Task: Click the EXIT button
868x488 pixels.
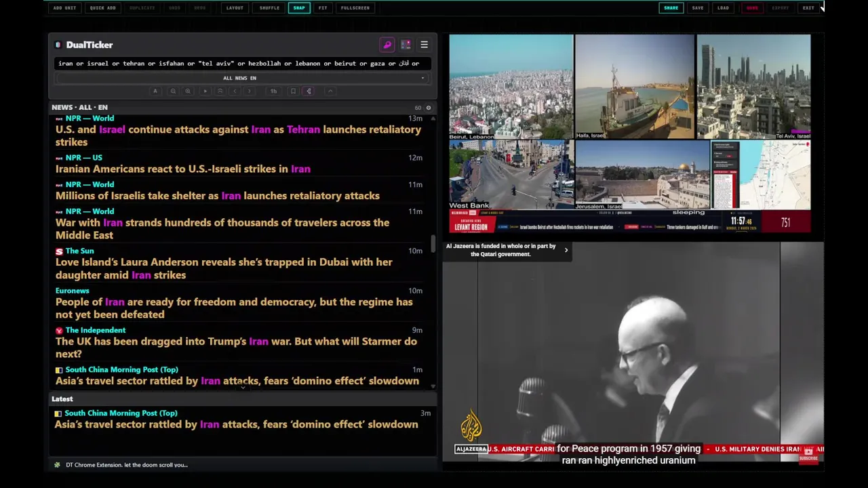Action: coord(808,8)
